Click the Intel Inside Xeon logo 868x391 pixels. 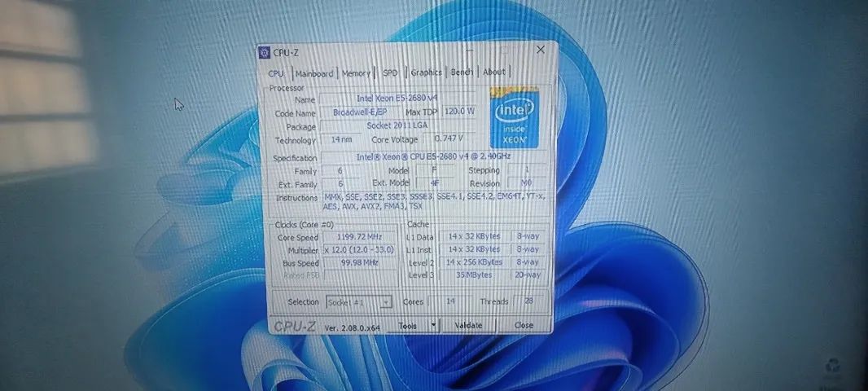click(515, 117)
